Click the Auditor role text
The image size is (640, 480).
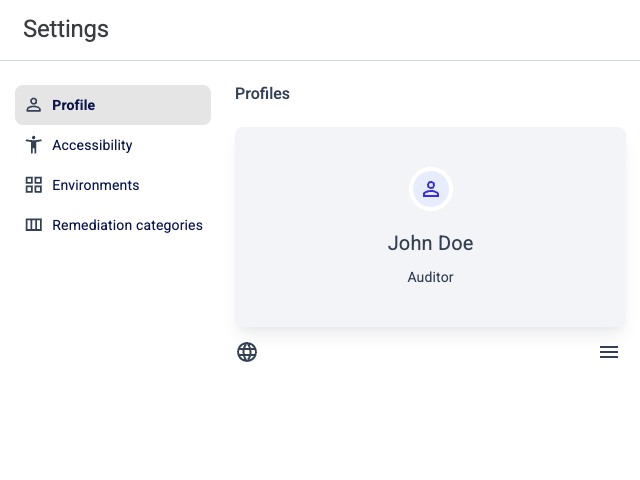[431, 277]
